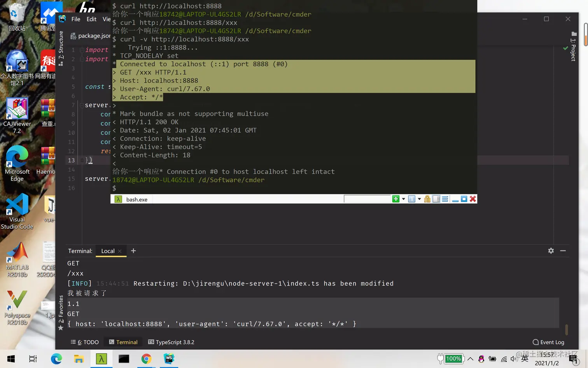The image size is (588, 368).
Task: Click line number 13 in the gutter
Action: coord(71,160)
